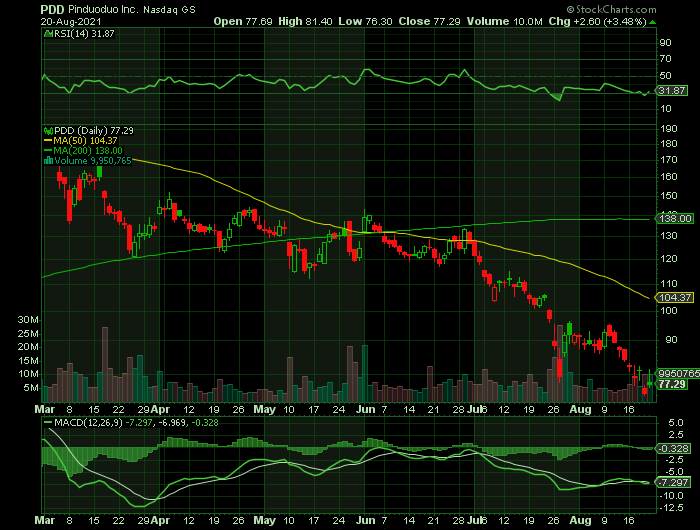Click the Volume 9,950,765 legend text
This screenshot has width=700, height=530.
point(93,161)
